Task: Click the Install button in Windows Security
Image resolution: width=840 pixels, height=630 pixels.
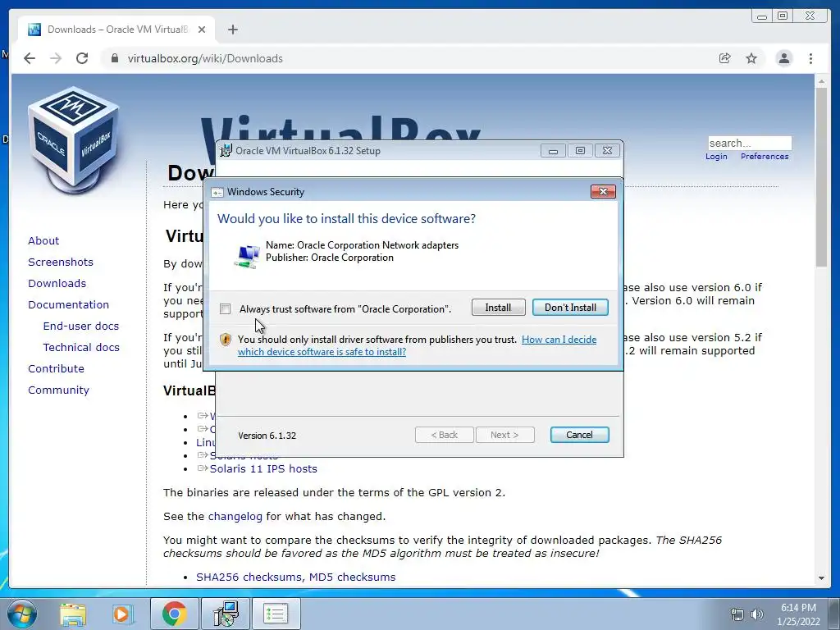Action: tap(498, 308)
